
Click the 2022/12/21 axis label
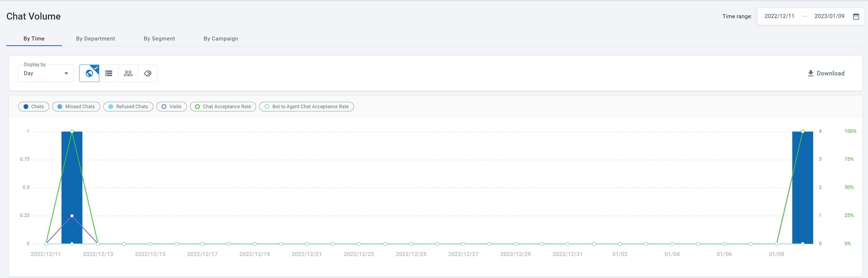coord(307,254)
